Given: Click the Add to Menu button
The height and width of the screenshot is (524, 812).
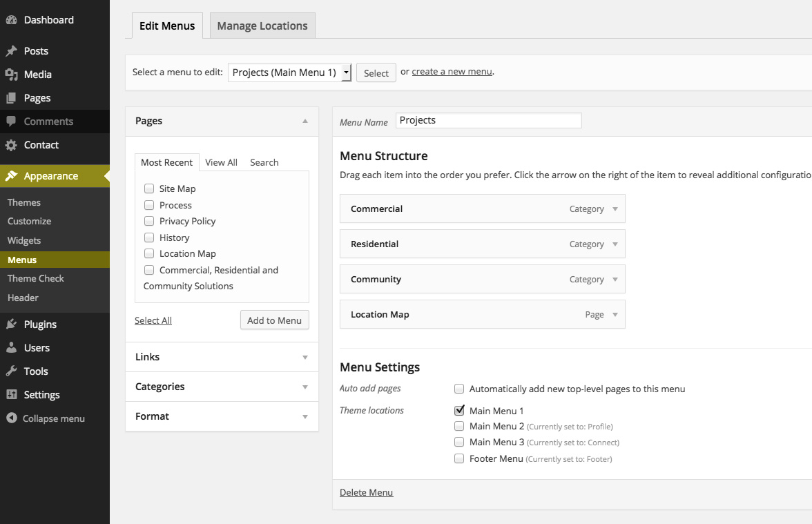Looking at the screenshot, I should (274, 320).
